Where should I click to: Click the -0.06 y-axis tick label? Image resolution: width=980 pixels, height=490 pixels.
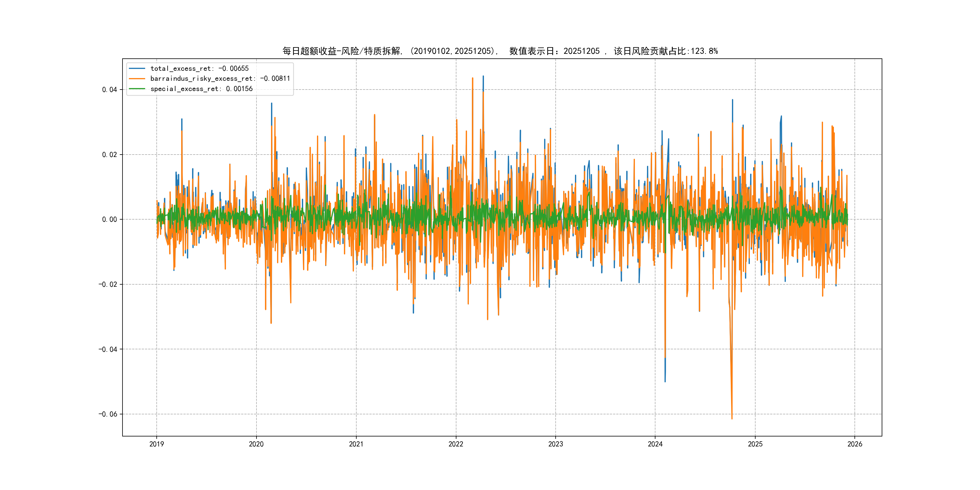pos(108,414)
